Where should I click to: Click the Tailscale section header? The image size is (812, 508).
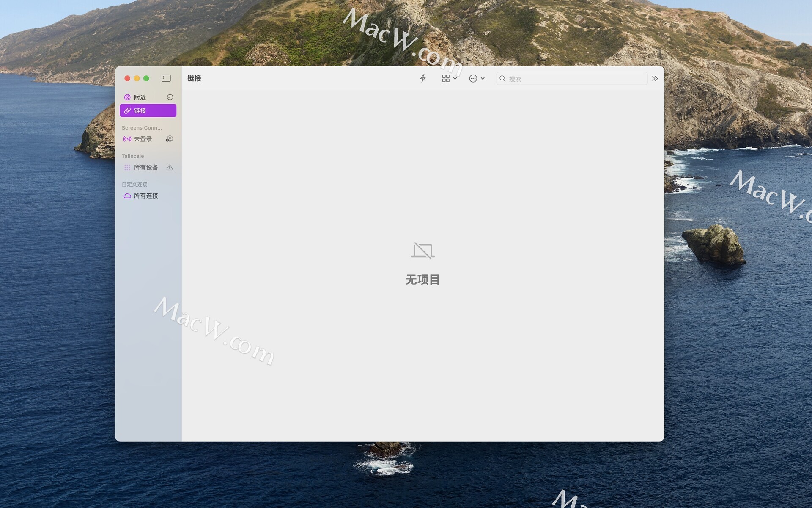pyautogui.click(x=133, y=156)
